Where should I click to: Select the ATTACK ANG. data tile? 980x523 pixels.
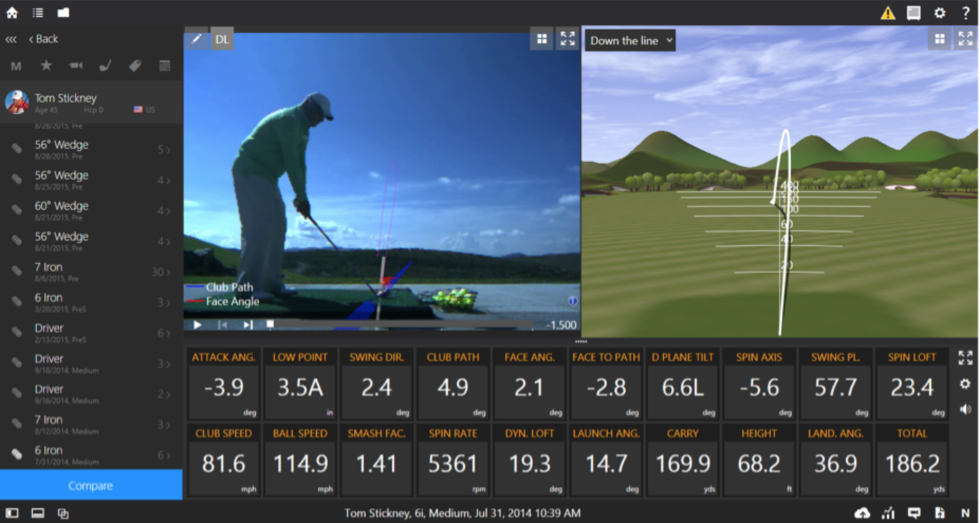[224, 384]
